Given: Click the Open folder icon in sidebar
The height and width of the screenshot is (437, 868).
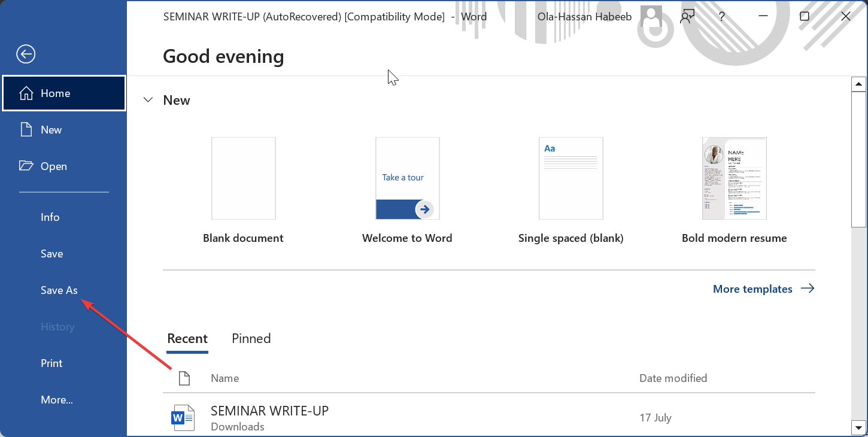Looking at the screenshot, I should click(x=26, y=166).
